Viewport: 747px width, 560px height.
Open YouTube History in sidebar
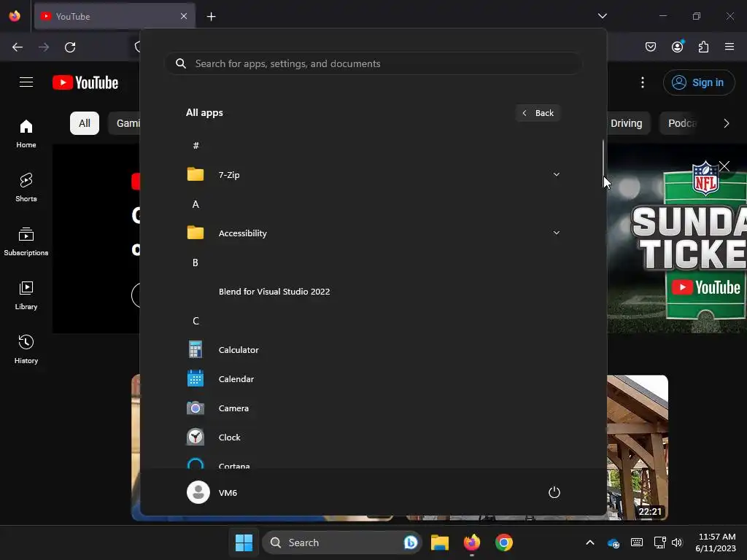(x=26, y=349)
